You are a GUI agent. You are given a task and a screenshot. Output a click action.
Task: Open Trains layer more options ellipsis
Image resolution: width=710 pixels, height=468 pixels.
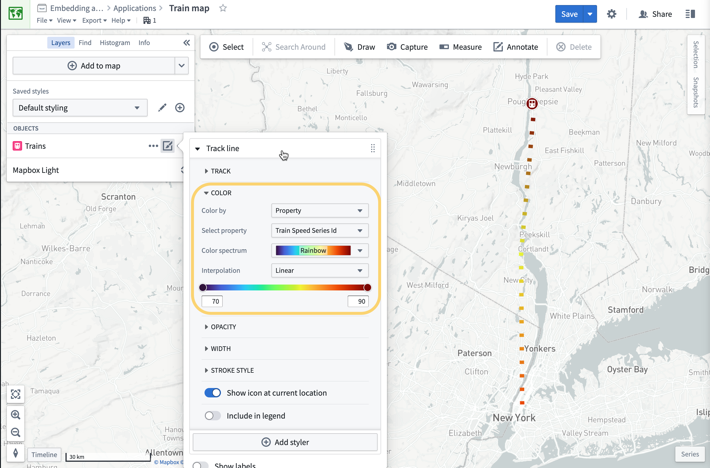tap(153, 146)
